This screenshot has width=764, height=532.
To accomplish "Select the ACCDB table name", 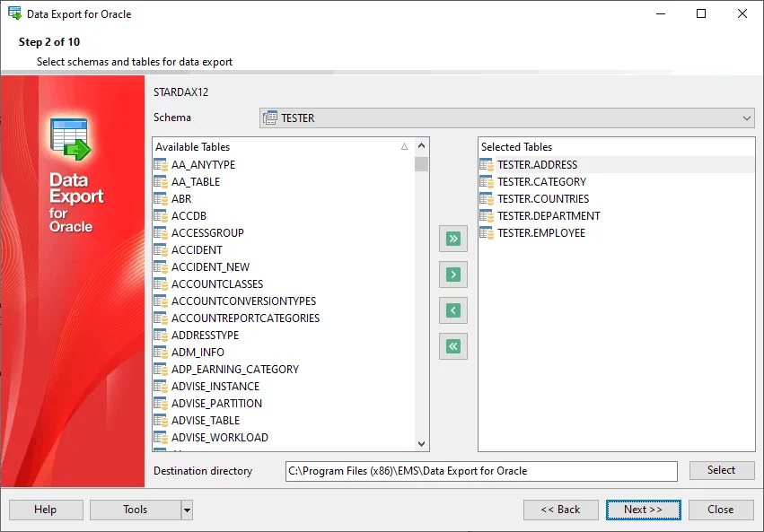I will click(189, 216).
